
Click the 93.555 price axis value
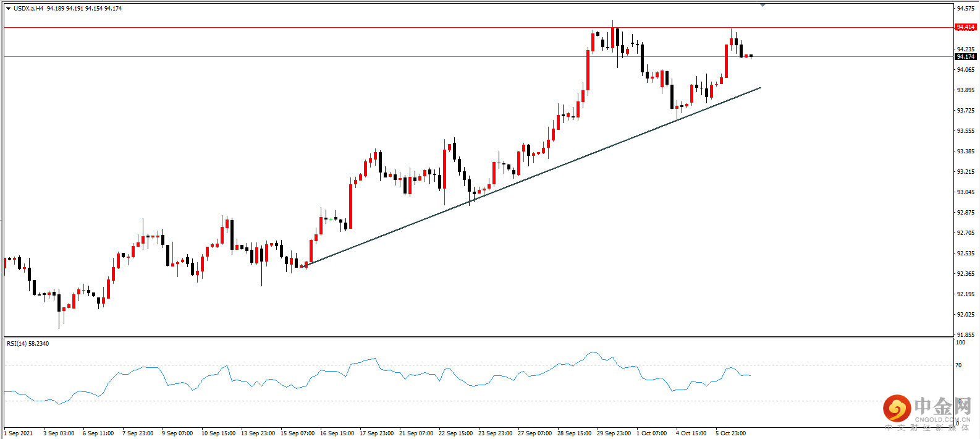click(966, 131)
